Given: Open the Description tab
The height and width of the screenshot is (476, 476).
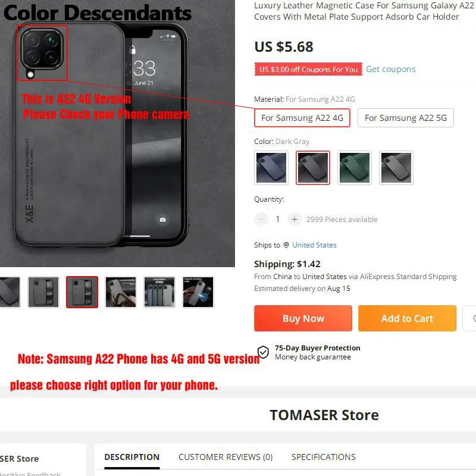Looking at the screenshot, I should pyautogui.click(x=131, y=457).
